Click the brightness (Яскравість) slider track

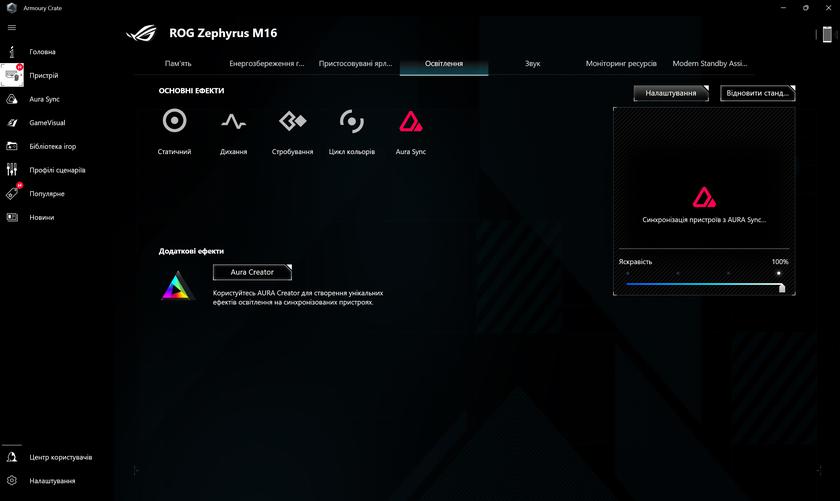click(x=703, y=285)
